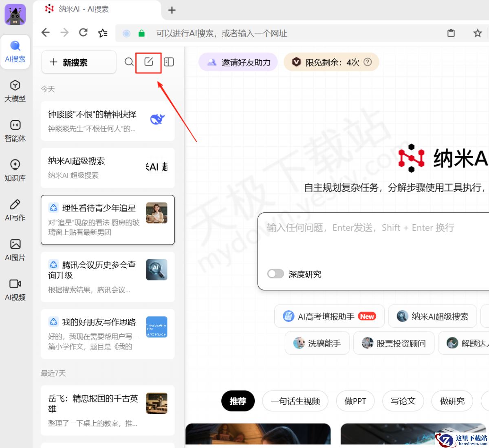Screen dimensions: 489x448
Task: Open the AI图片 sidebar section
Action: pos(15,250)
